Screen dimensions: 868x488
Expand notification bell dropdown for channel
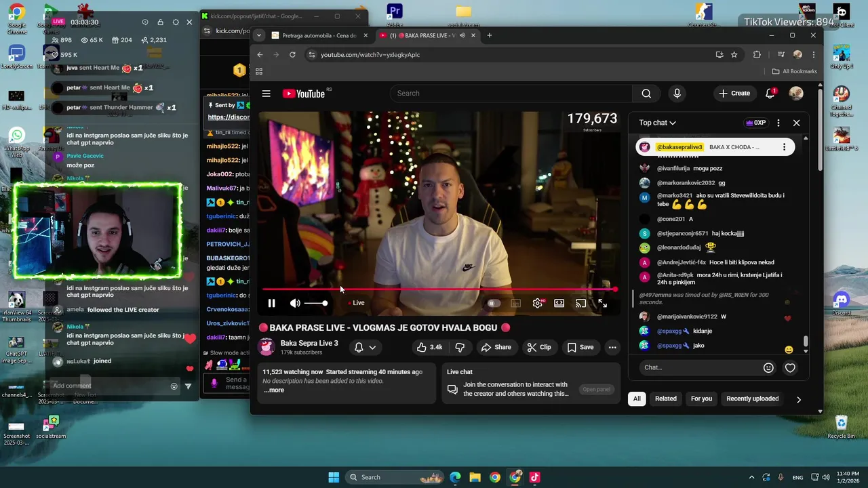[365, 347]
